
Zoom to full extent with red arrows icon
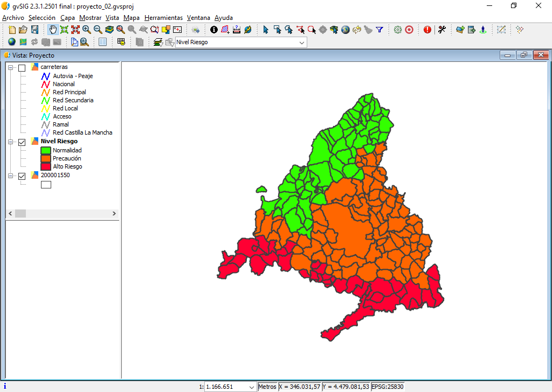(75, 30)
